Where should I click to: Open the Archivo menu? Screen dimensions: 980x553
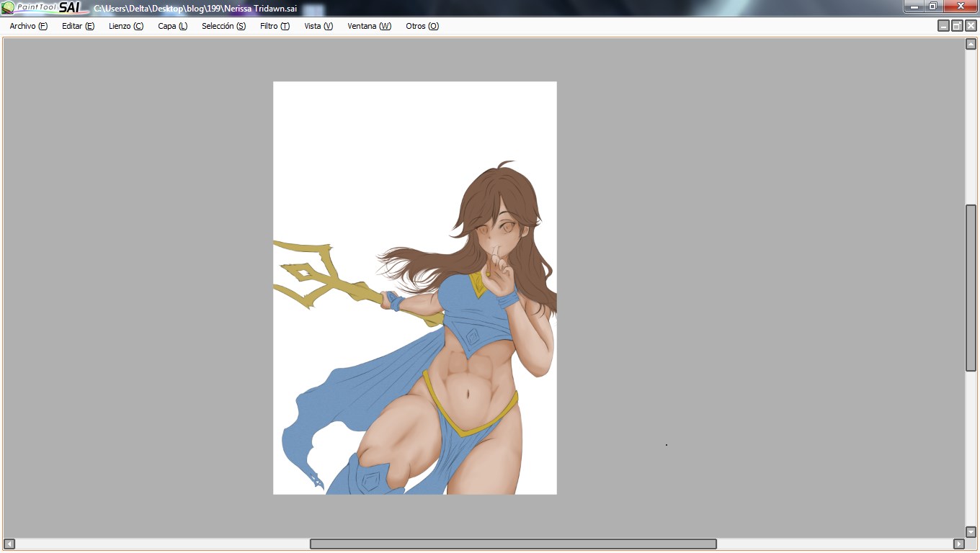[x=28, y=26]
